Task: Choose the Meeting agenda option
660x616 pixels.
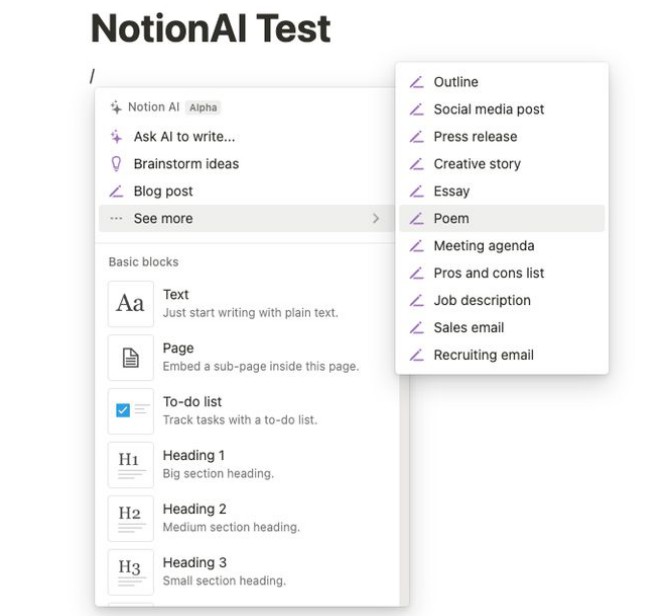Action: click(483, 245)
